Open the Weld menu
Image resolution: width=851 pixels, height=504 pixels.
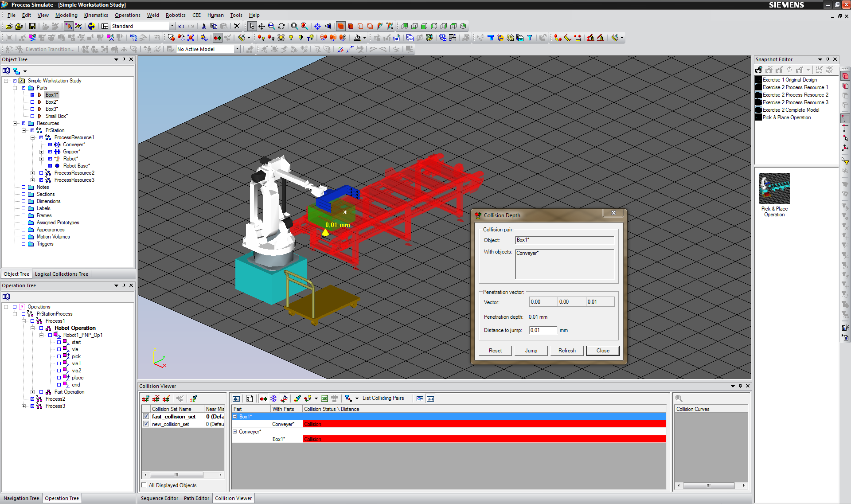click(x=153, y=15)
